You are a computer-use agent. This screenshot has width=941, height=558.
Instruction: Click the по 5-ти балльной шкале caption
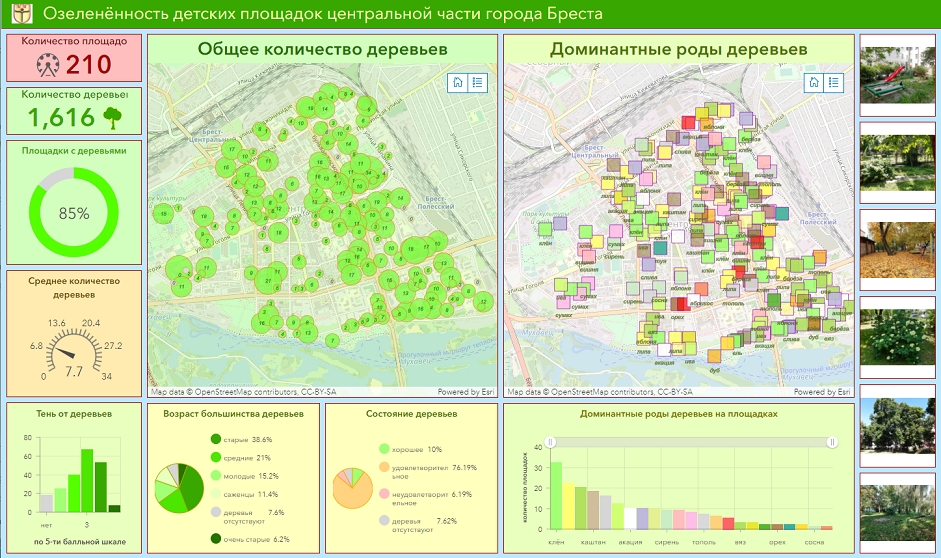[x=80, y=541]
